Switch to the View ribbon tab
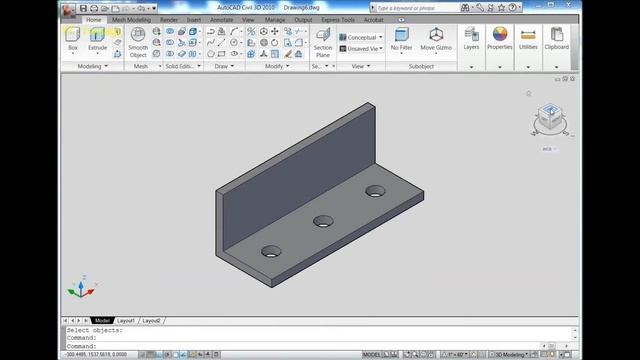The width and height of the screenshot is (640, 360). point(248,20)
